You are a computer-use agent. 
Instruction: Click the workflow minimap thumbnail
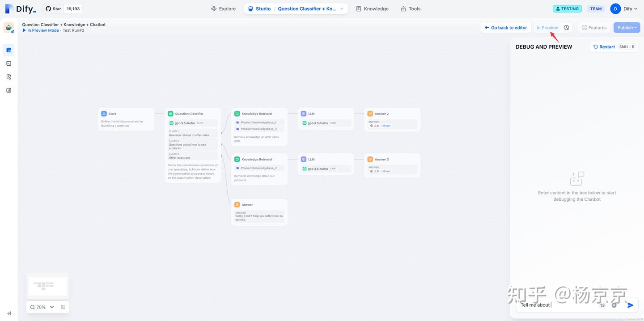point(47,286)
